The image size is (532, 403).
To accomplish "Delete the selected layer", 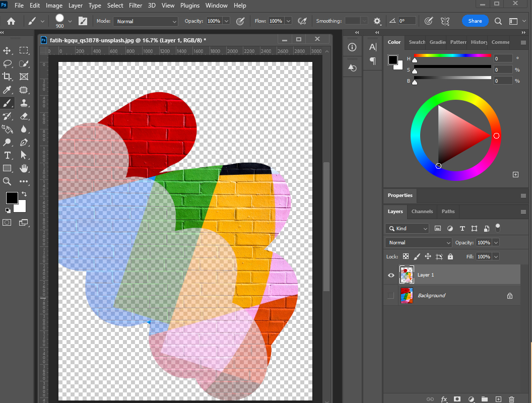I will (x=512, y=399).
